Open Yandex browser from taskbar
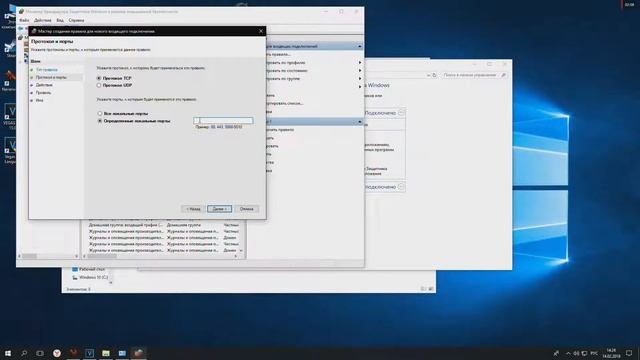Screen dimensions: 640x360 pos(57,353)
